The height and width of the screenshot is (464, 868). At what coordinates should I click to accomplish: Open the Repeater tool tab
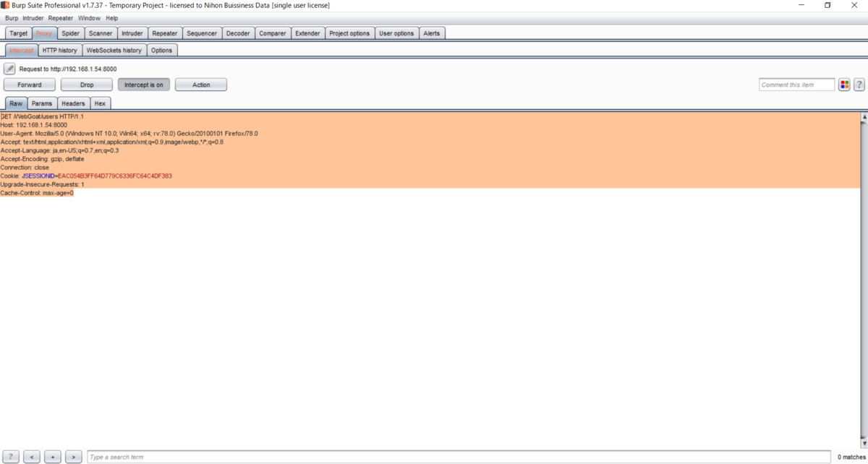[x=165, y=33]
